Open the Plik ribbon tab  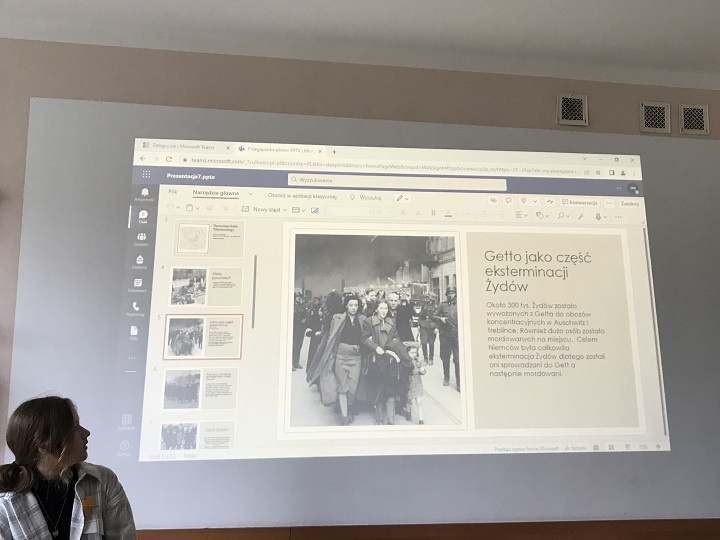click(x=173, y=191)
